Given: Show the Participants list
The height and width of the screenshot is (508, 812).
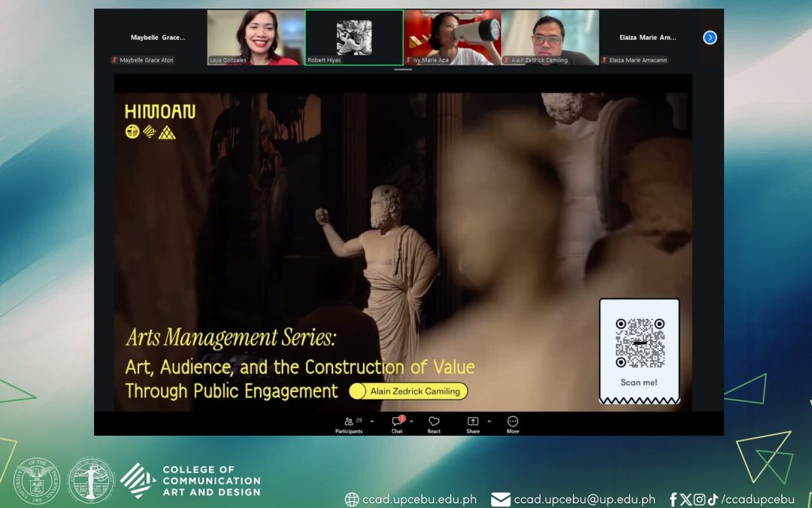Looking at the screenshot, I should coord(348,421).
